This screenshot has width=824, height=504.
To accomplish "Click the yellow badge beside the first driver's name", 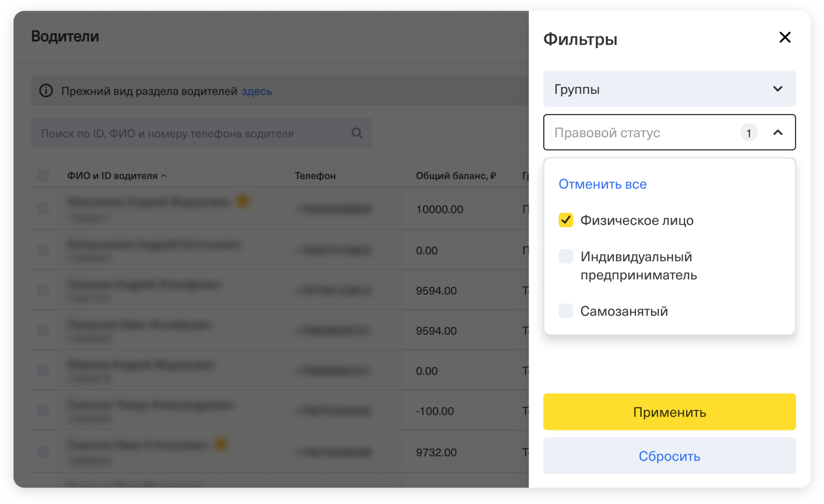I will pos(243,201).
